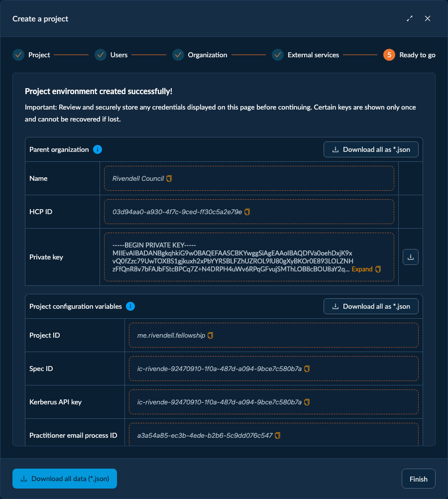Image resolution: width=448 pixels, height=499 pixels.
Task: Go to the Organization step
Action: point(200,55)
